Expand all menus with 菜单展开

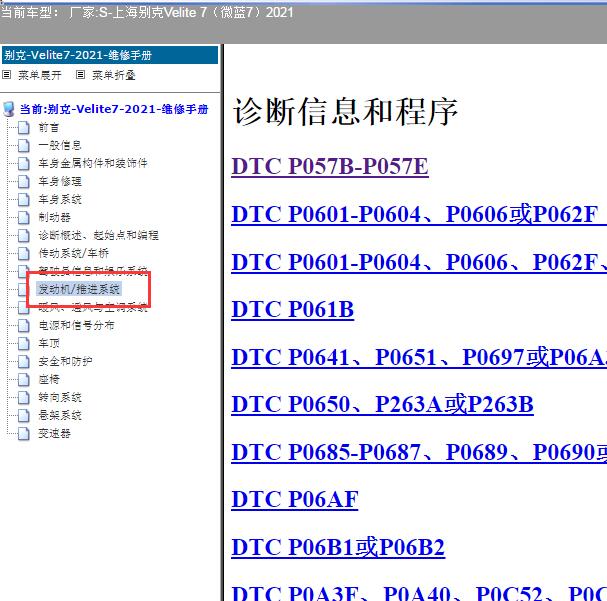coord(39,75)
